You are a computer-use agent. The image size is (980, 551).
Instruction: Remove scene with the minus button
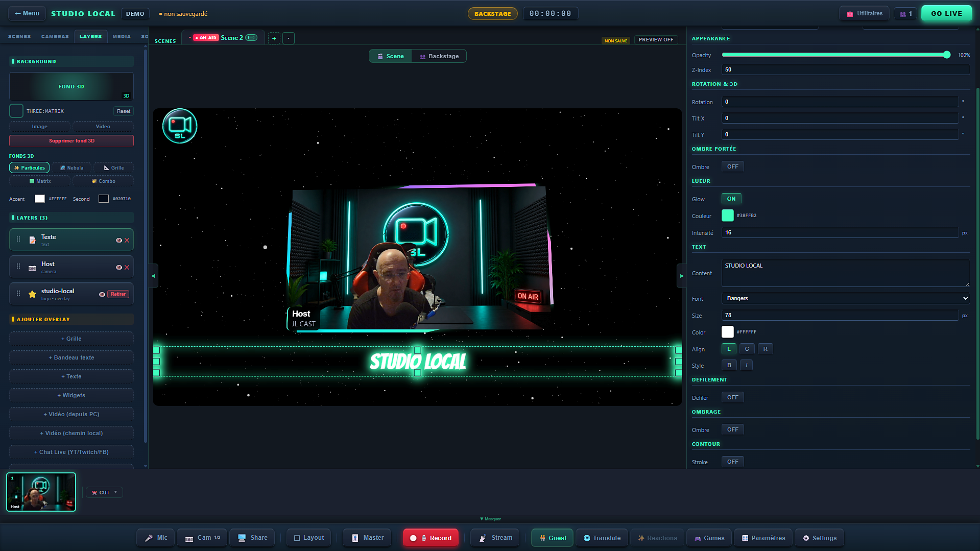pyautogui.click(x=289, y=38)
